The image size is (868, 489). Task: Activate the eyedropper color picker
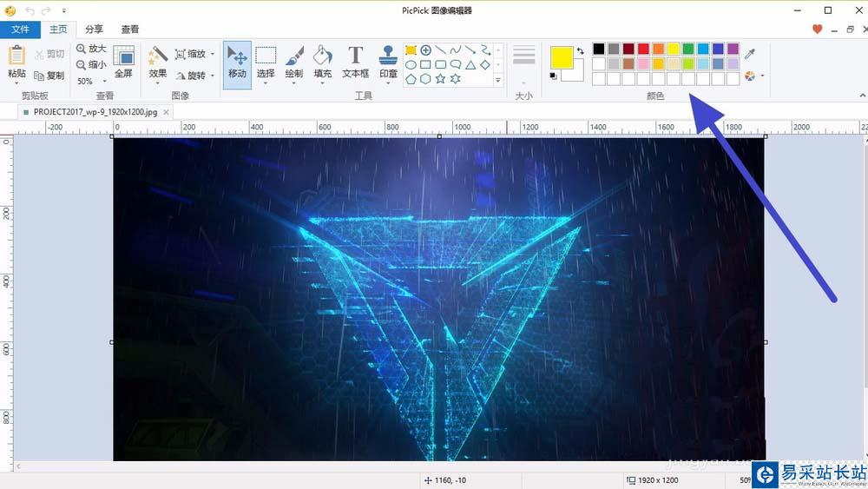tap(750, 54)
